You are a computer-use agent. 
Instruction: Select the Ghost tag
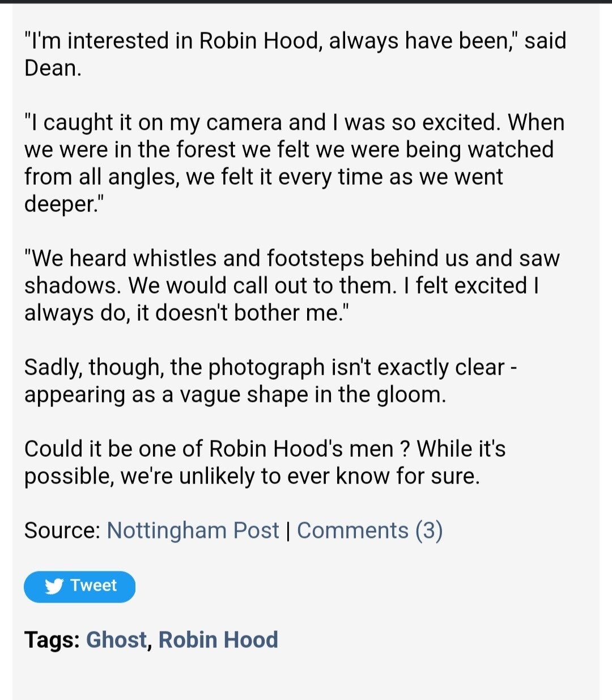click(116, 640)
